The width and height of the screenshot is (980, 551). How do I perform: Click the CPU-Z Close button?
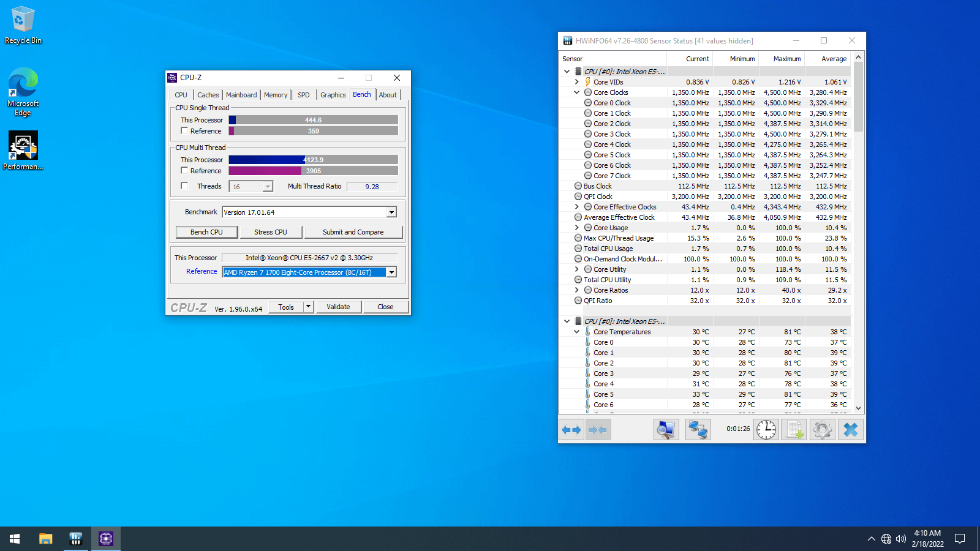click(x=385, y=307)
